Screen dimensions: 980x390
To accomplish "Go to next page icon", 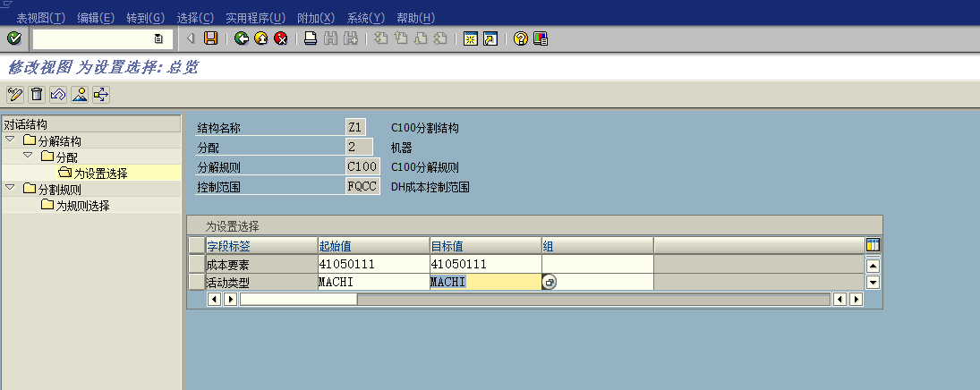I will (421, 38).
